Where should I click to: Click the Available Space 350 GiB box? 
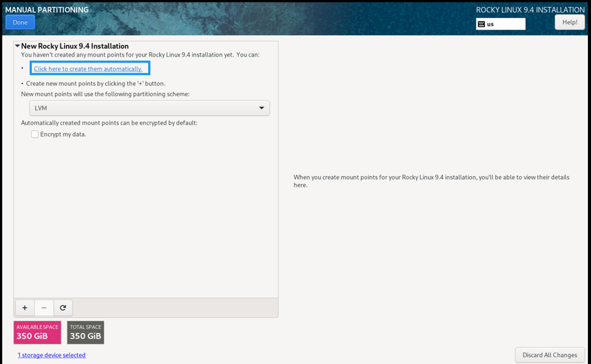coord(37,332)
